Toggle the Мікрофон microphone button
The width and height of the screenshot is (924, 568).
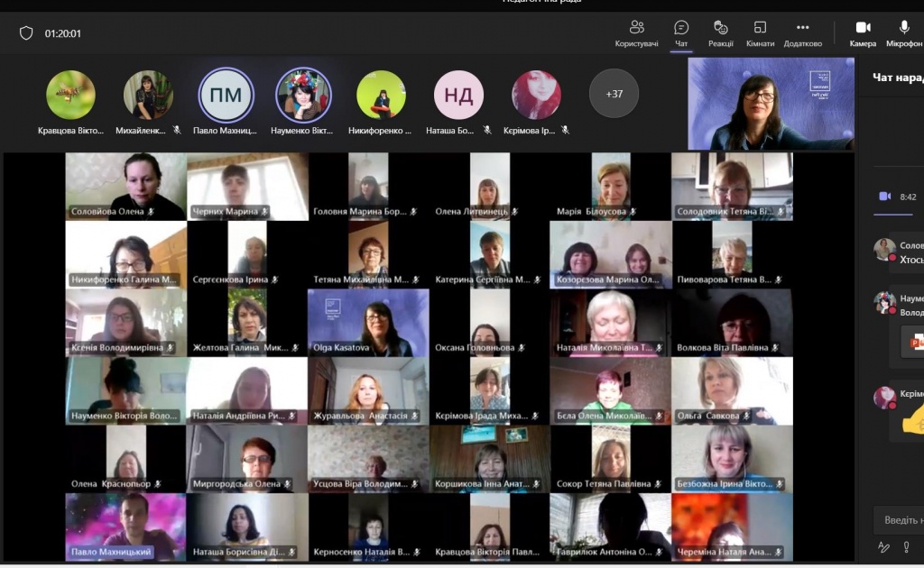904,33
